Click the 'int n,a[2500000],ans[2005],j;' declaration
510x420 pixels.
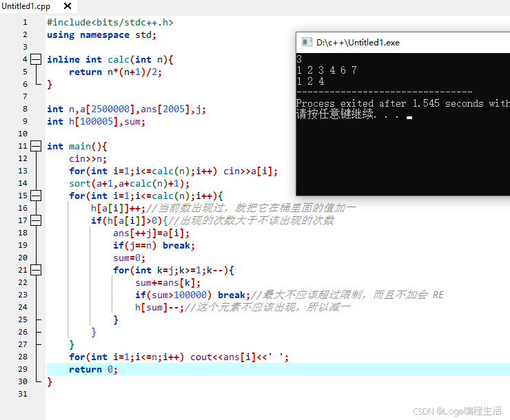click(x=126, y=109)
